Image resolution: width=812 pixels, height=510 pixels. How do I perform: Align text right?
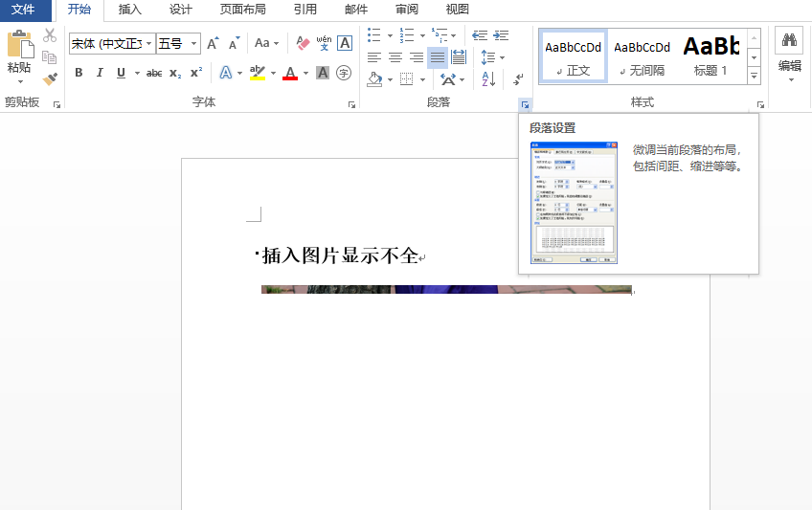[417, 57]
